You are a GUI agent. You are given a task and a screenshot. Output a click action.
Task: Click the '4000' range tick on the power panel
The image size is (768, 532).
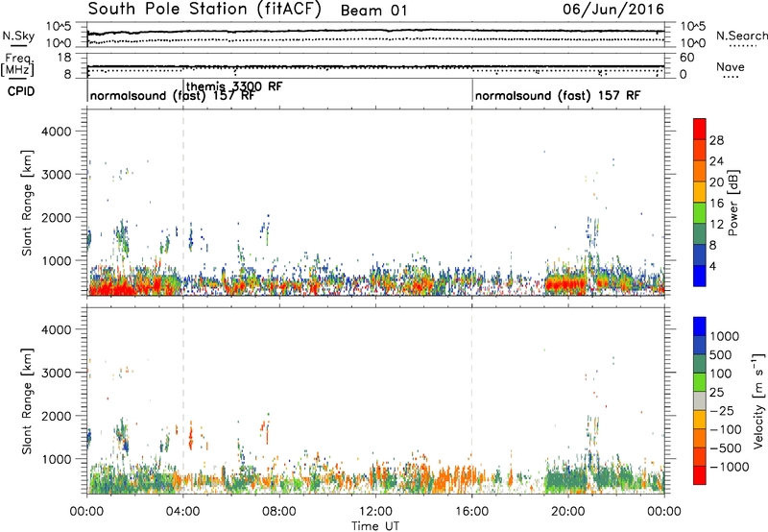pos(57,132)
